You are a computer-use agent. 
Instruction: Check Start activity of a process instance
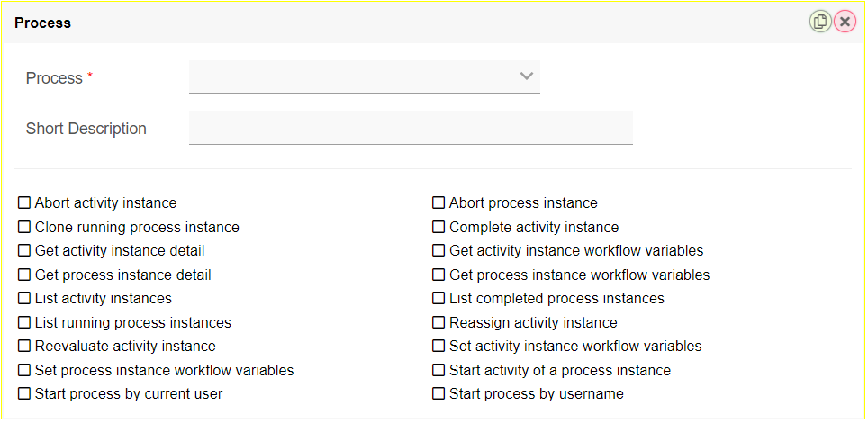439,371
